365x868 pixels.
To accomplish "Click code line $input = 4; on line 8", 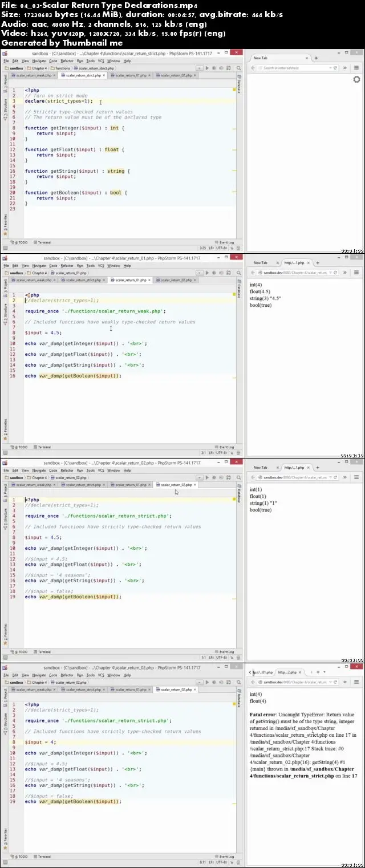I will tap(40, 742).
